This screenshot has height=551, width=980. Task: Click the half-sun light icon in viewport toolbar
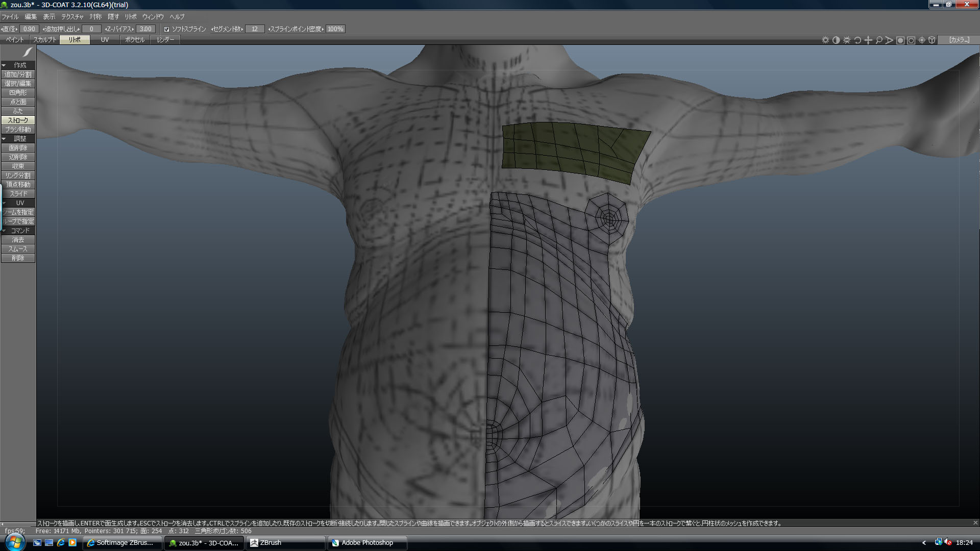pos(847,40)
